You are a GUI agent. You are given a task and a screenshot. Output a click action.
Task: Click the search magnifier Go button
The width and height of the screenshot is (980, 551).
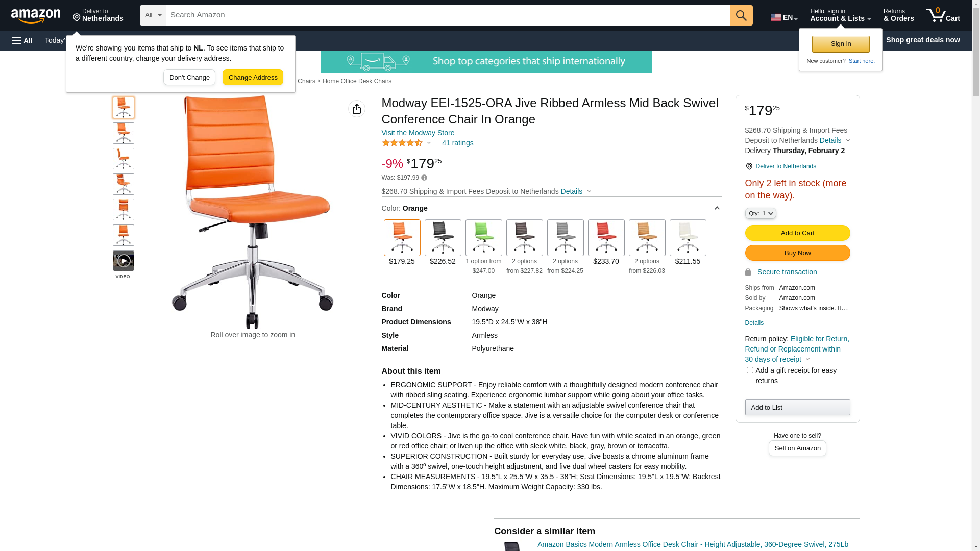click(741, 15)
